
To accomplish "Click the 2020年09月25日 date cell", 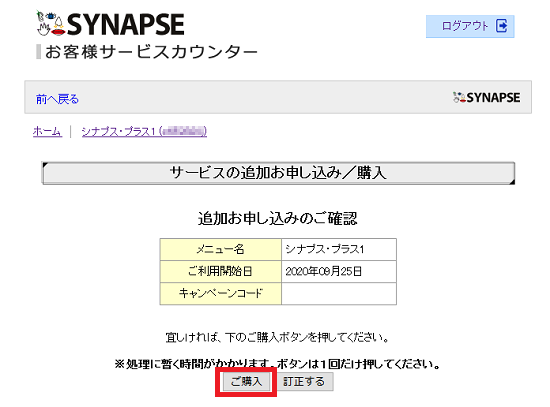I will [339, 271].
